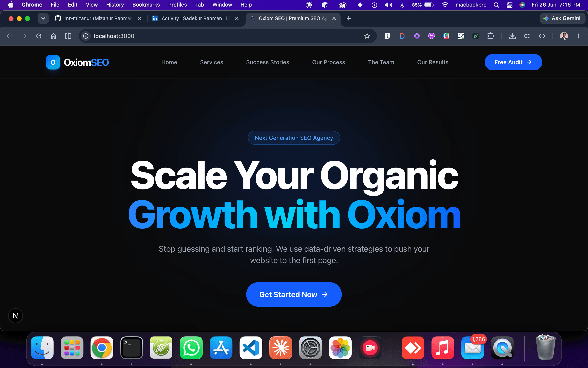Open the volume control in menu bar
This screenshot has height=368, width=588.
coord(388,5)
